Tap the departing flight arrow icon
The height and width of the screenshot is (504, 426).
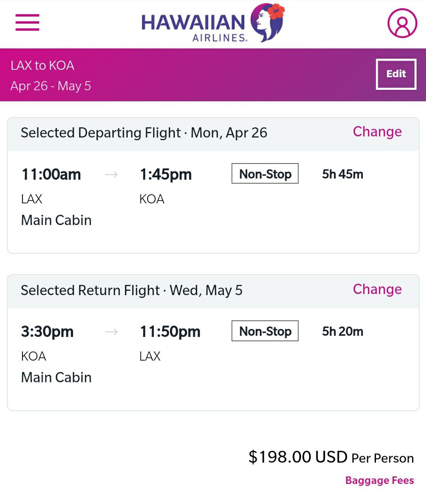coord(111,174)
